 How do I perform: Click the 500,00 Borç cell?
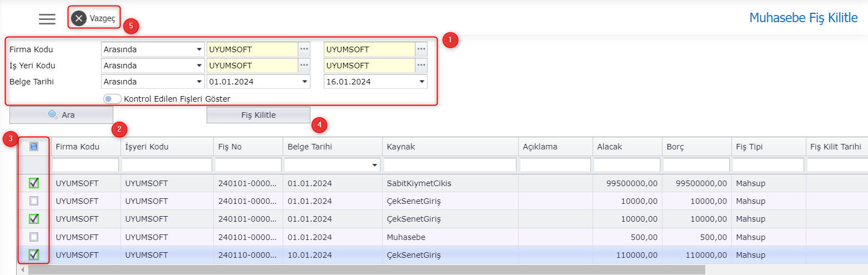(696, 237)
